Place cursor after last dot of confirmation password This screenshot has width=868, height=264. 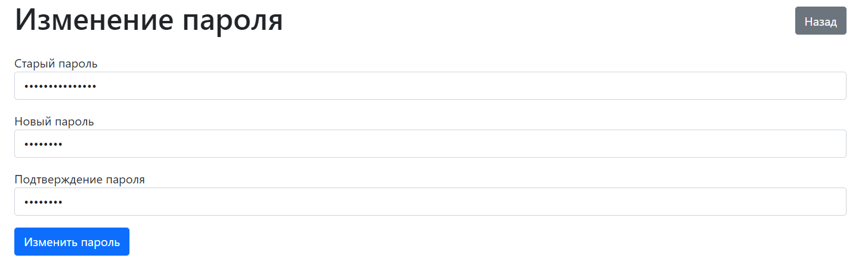pyautogui.click(x=63, y=202)
